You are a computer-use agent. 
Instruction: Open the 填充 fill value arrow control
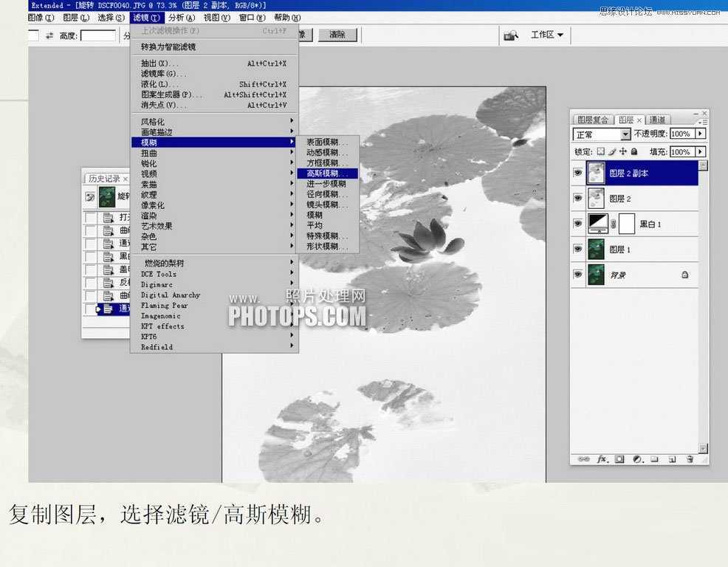pos(700,152)
